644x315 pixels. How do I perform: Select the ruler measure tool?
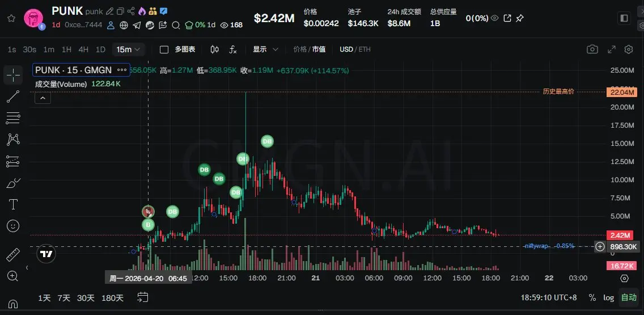[13, 254]
